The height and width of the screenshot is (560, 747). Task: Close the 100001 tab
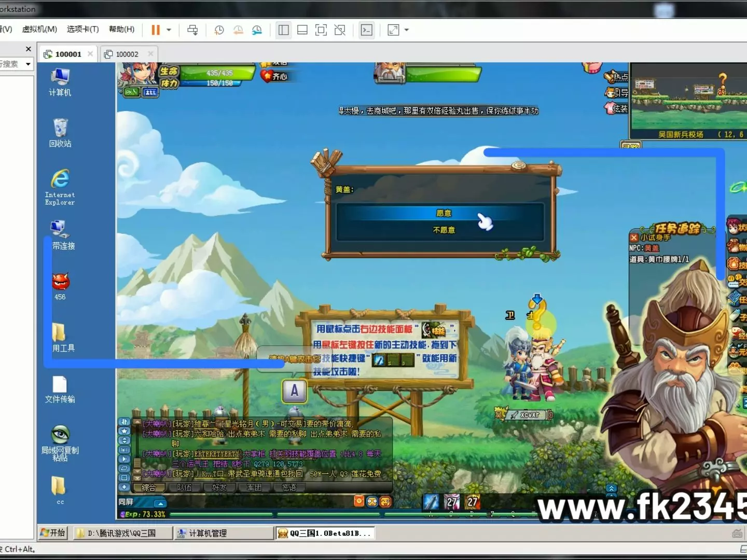point(90,53)
